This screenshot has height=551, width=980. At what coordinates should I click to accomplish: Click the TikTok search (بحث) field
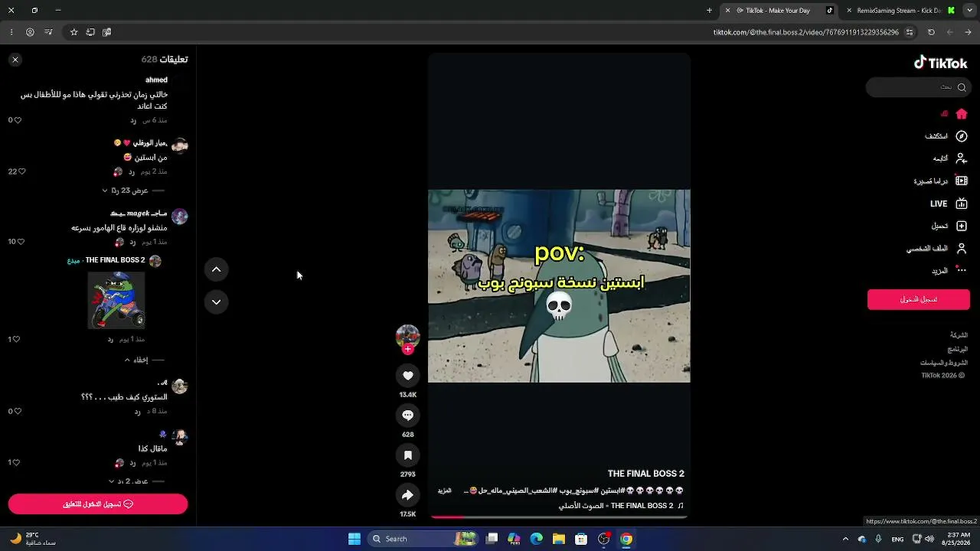(x=918, y=87)
